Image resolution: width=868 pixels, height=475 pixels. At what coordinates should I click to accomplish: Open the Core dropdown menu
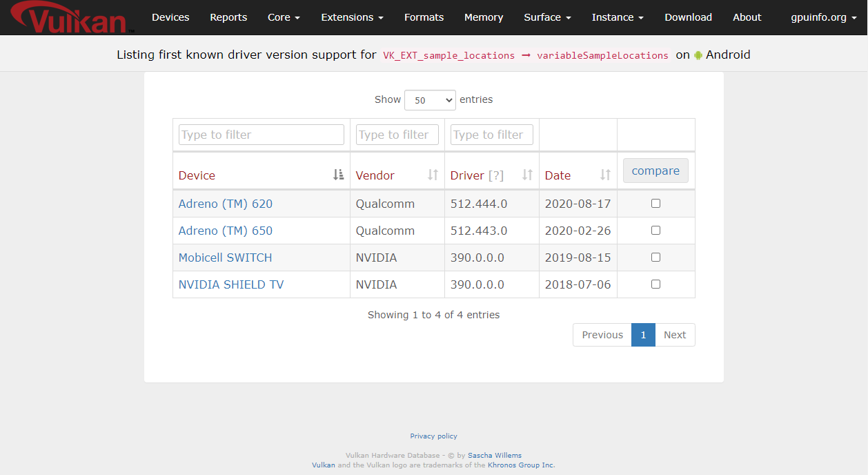point(284,17)
